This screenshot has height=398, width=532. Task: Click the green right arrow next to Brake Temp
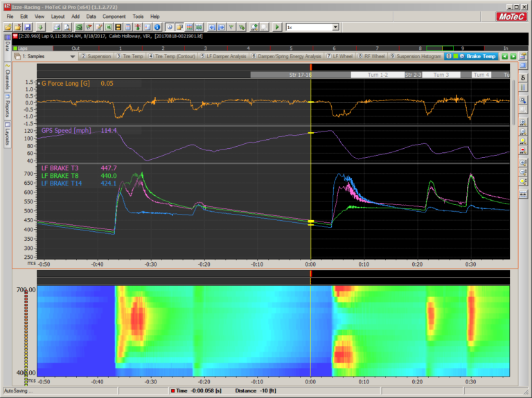point(513,56)
